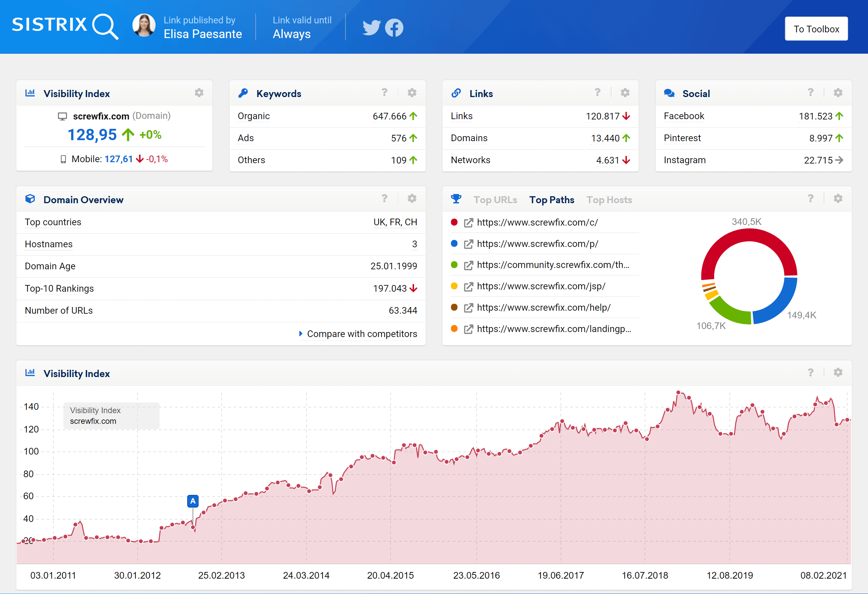
Task: Open settings gear for Visibility Index chart
Action: tap(838, 372)
